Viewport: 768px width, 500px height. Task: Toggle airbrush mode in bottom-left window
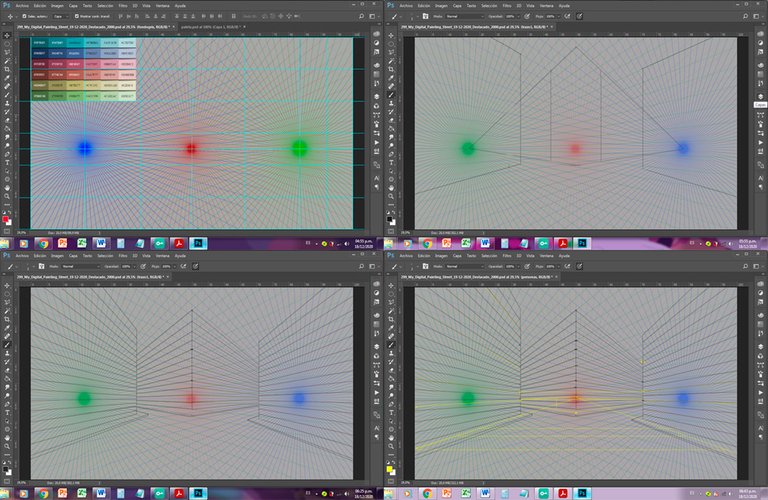tap(183, 266)
